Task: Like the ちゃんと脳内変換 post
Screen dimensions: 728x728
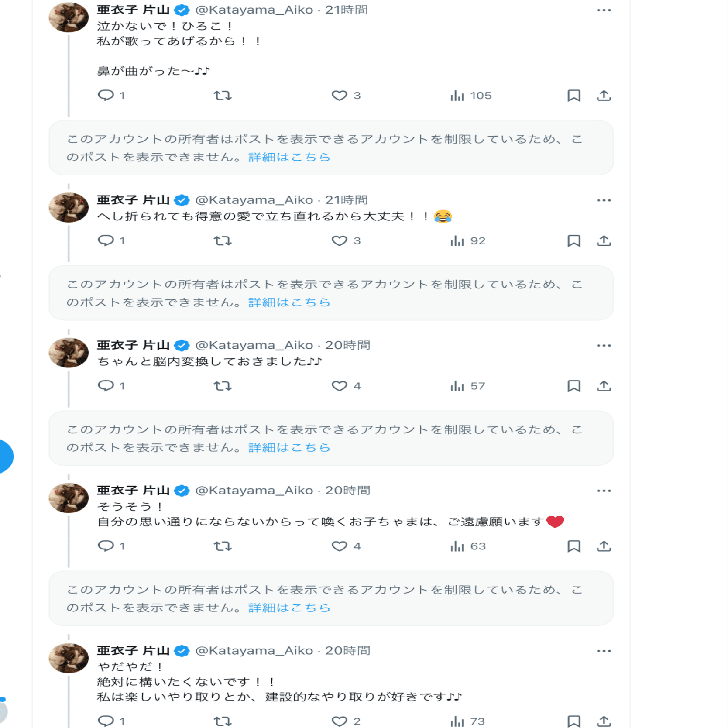Action: tap(339, 386)
